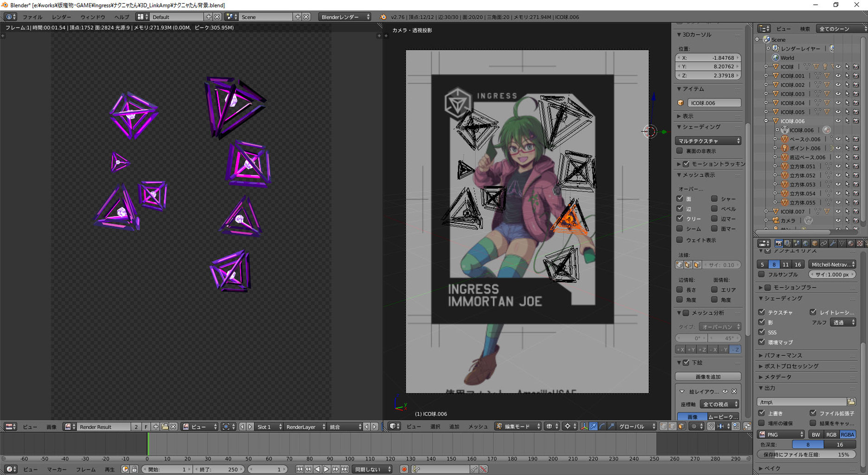
Task: Click the camera object icon in outliner
Action: point(775,220)
